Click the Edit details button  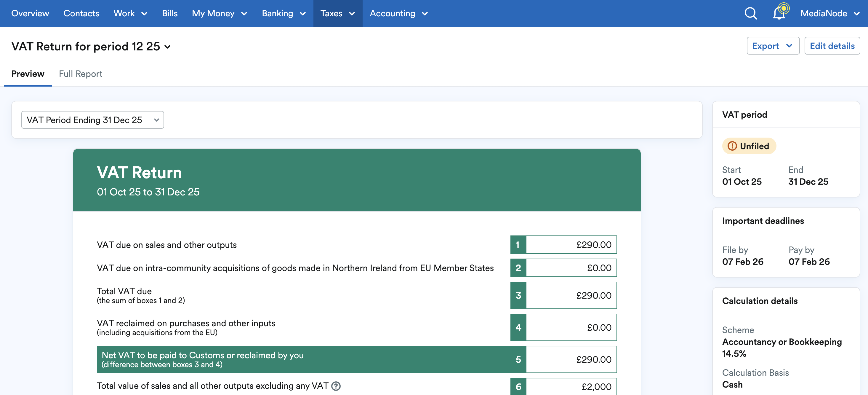point(832,46)
